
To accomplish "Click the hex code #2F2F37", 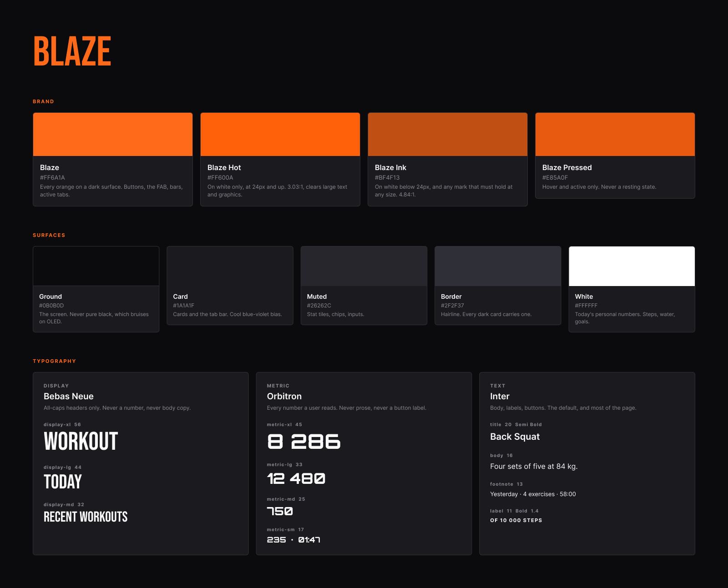I will coord(452,306).
